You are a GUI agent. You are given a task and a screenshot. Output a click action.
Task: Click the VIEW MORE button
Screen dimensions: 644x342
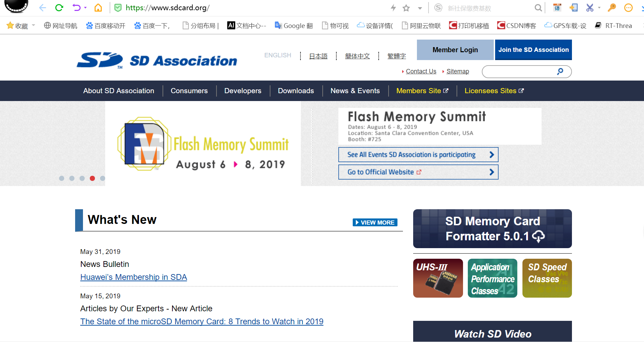375,223
